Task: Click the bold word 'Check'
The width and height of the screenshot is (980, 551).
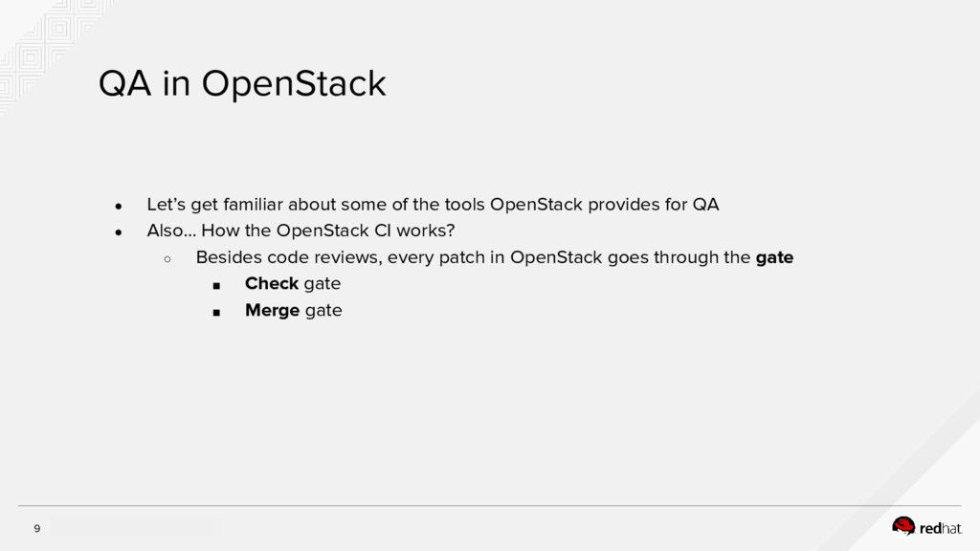Action: tap(272, 284)
